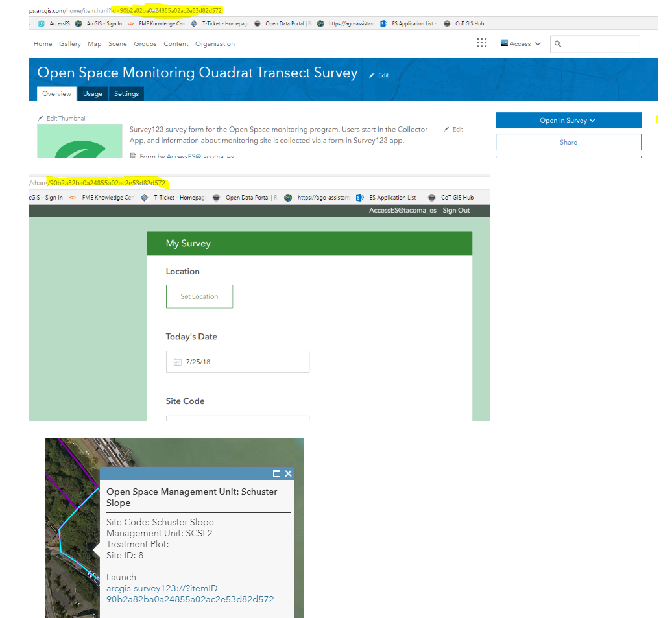Click 'Site ID: 8' text

pyautogui.click(x=125, y=556)
